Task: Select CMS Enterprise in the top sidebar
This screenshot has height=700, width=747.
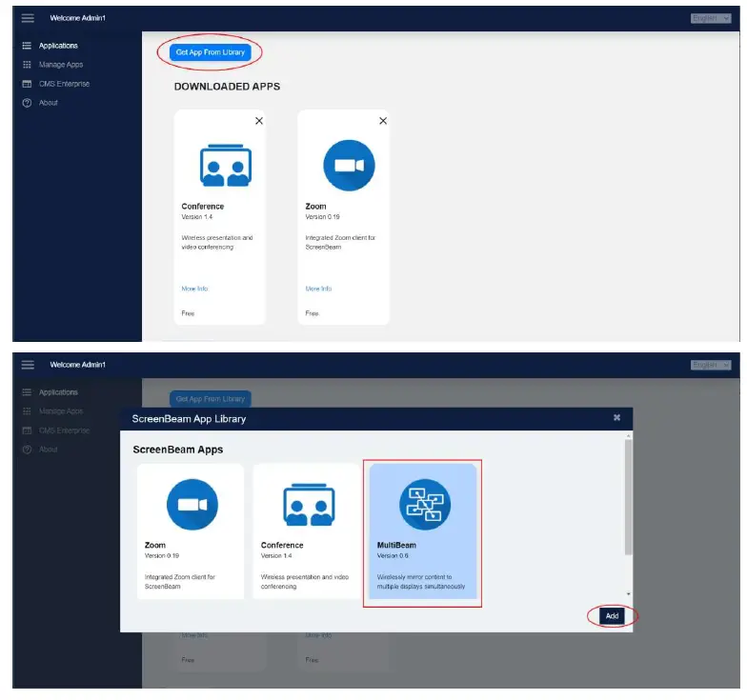Action: [65, 84]
